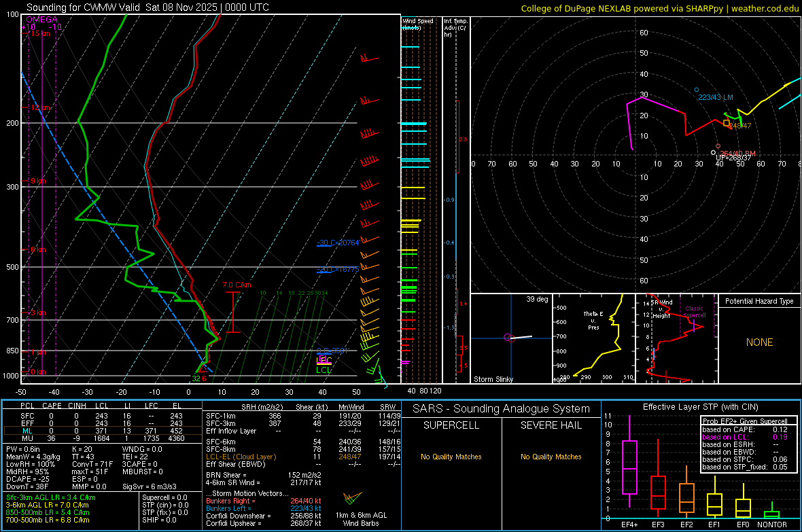Click the Bunkers Right = 264/40 kt line

(x=264, y=501)
